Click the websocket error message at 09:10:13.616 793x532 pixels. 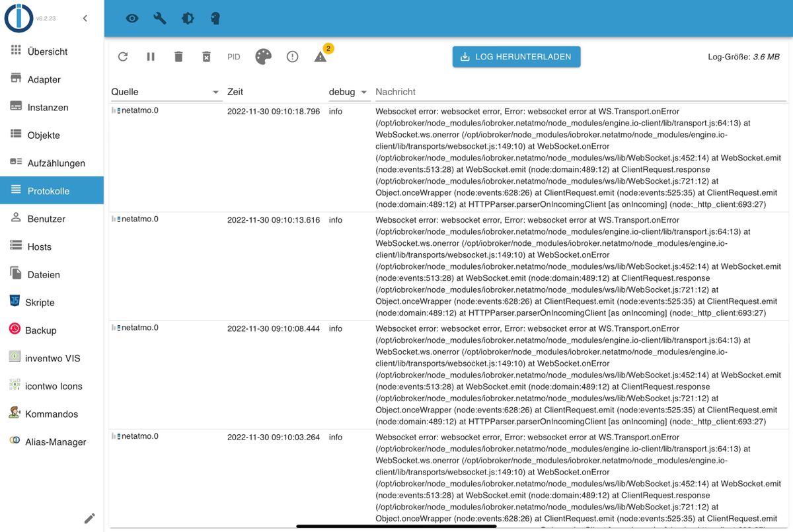click(x=579, y=266)
